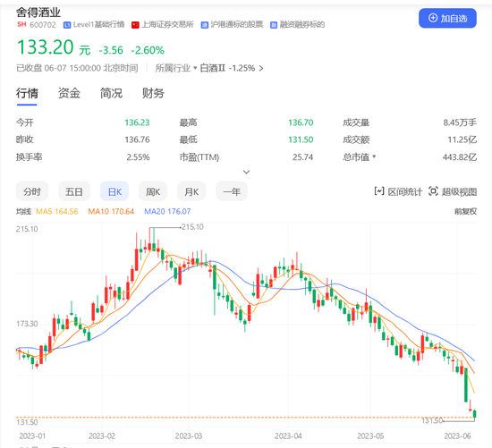Viewport: 492px width, 448px height.
Task: Click the 区间统计 range statistics icon
Action: (379, 191)
